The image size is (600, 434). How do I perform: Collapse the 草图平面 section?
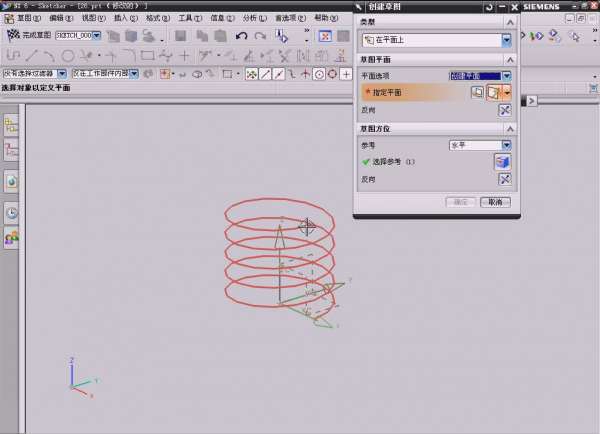[510, 60]
